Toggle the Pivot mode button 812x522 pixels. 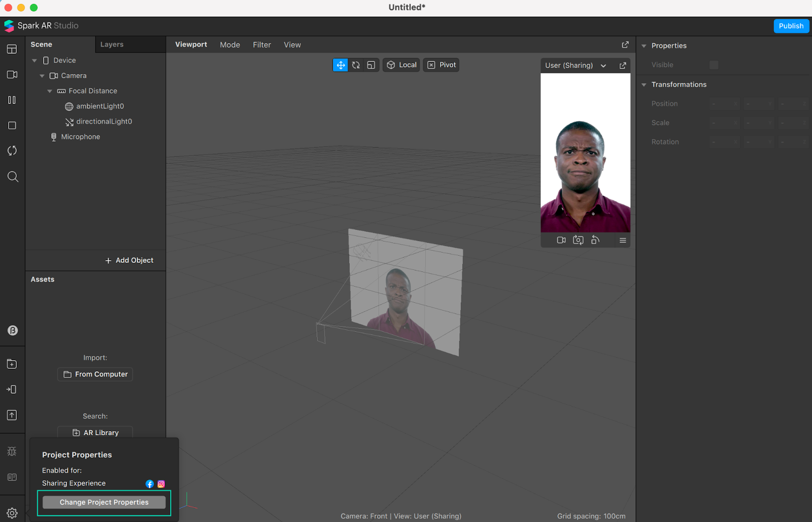[442, 65]
